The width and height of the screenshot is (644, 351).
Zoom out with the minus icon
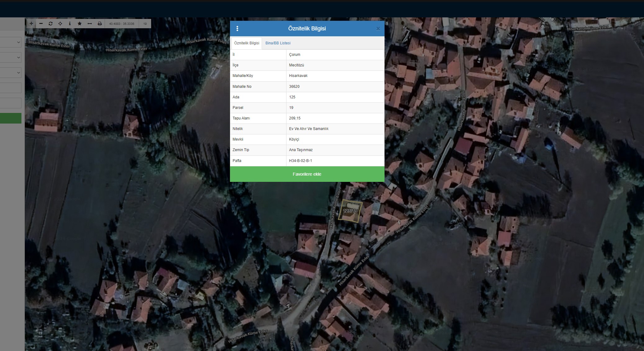coord(41,24)
